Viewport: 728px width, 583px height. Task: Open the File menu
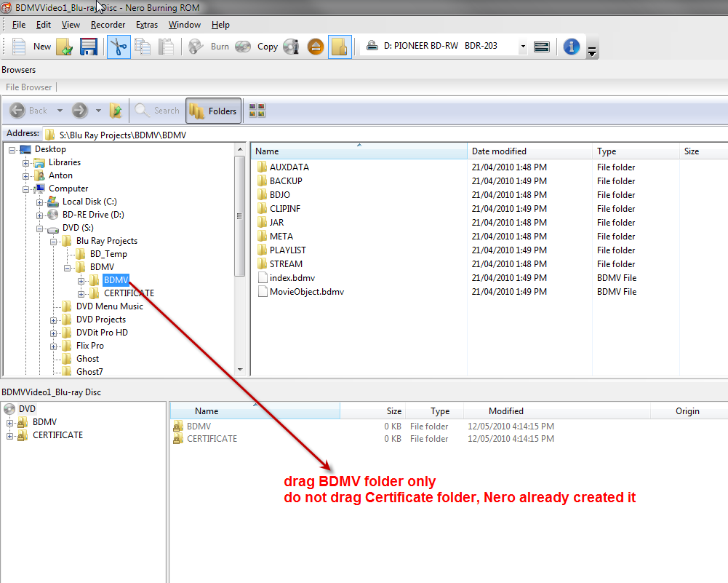19,25
